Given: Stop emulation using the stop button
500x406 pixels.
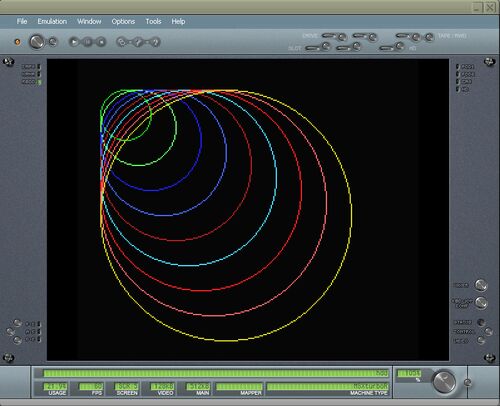Looking at the screenshot, I should coord(101,42).
